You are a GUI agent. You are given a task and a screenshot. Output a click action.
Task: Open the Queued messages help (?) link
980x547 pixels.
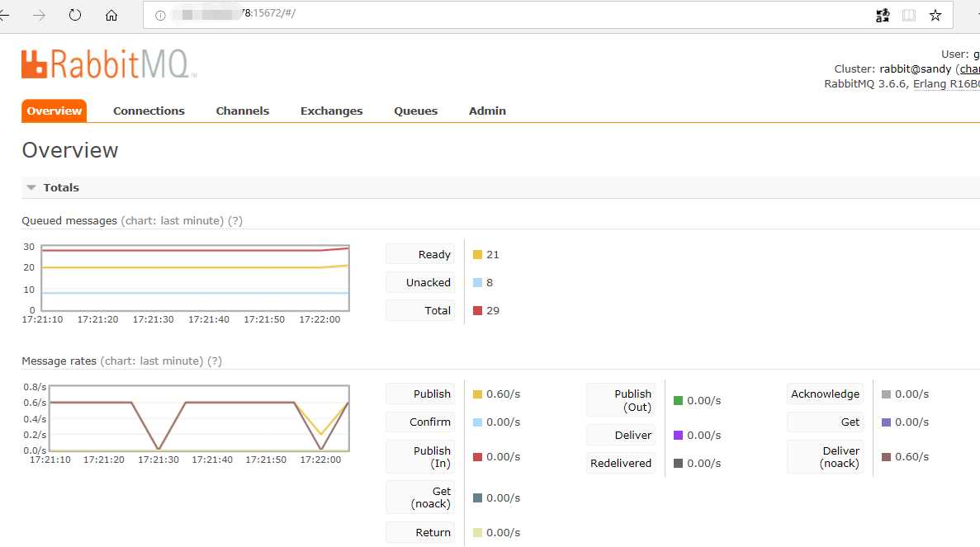click(x=235, y=220)
